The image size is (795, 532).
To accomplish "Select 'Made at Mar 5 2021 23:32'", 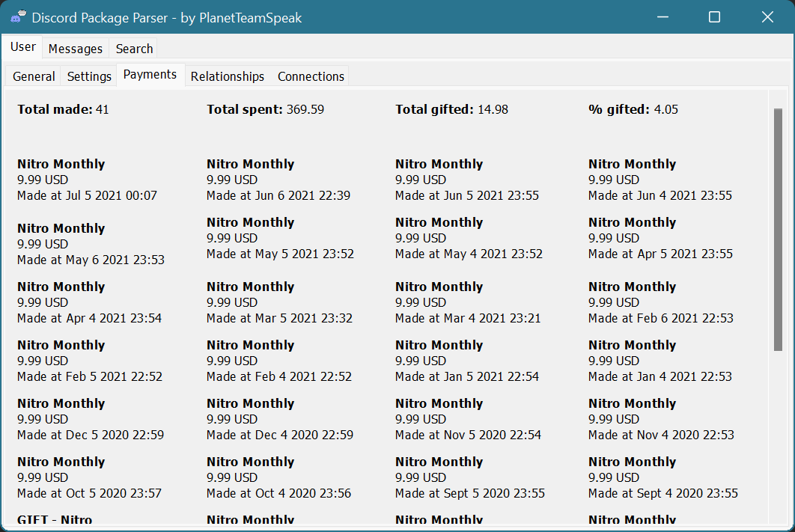I will (279, 318).
